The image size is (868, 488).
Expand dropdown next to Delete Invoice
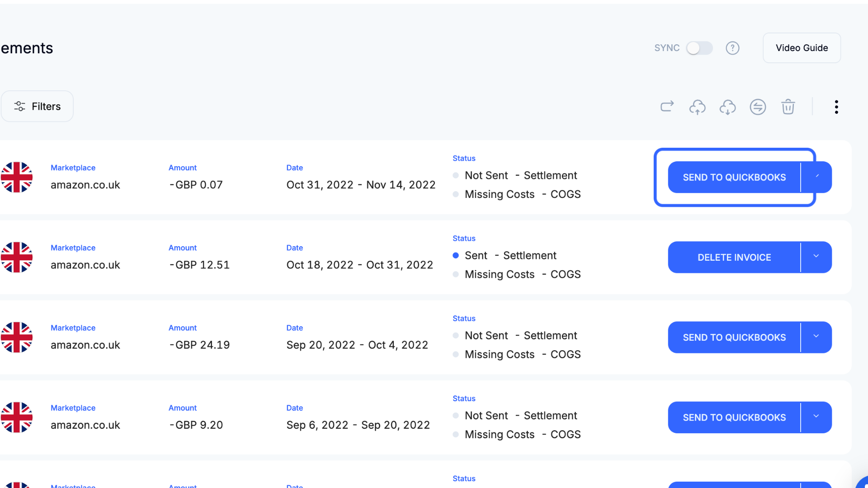816,257
